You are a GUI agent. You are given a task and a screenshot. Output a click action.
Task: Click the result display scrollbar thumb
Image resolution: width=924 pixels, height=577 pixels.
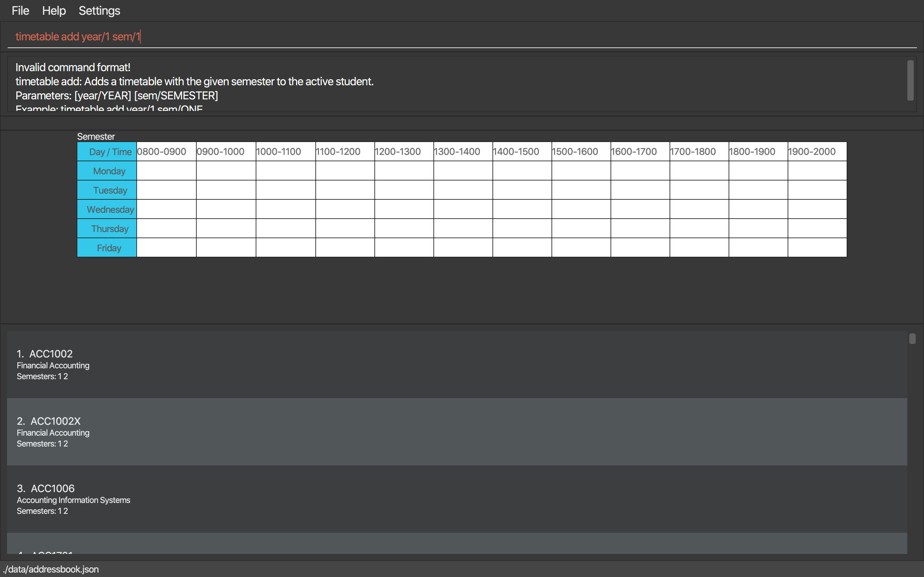910,80
